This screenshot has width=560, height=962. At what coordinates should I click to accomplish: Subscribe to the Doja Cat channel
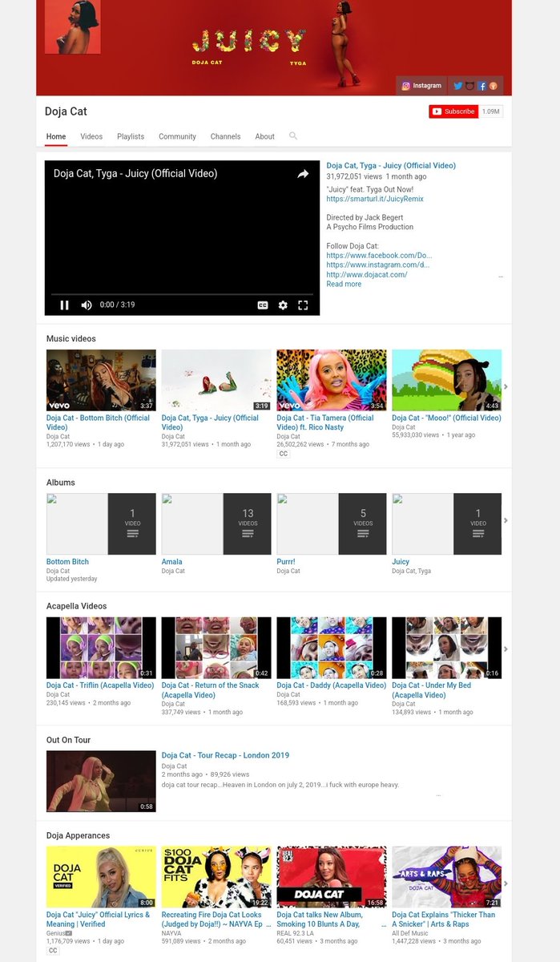453,111
